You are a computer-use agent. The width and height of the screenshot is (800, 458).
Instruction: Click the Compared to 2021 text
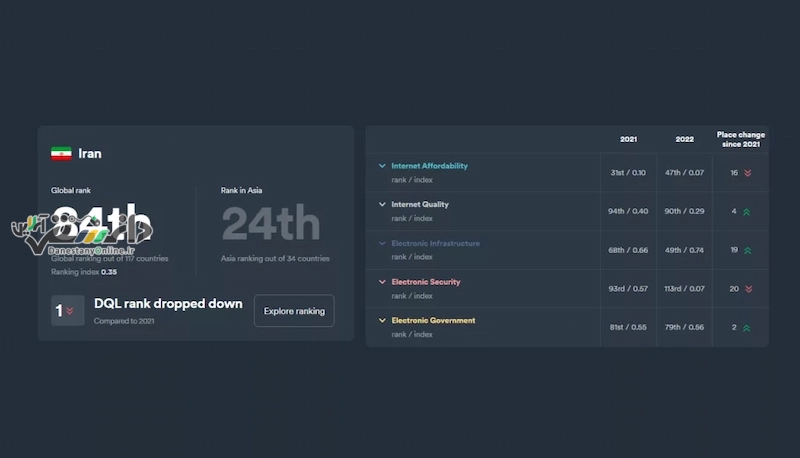pos(124,321)
